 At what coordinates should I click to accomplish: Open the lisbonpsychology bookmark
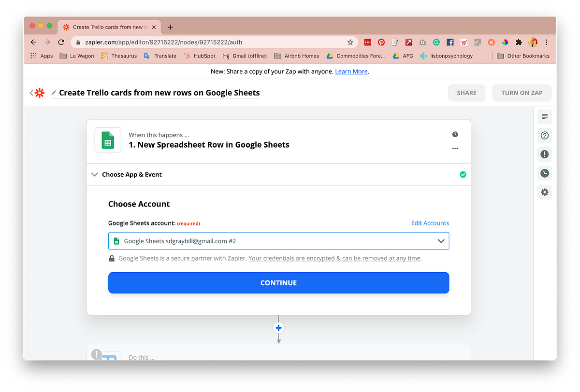click(446, 56)
